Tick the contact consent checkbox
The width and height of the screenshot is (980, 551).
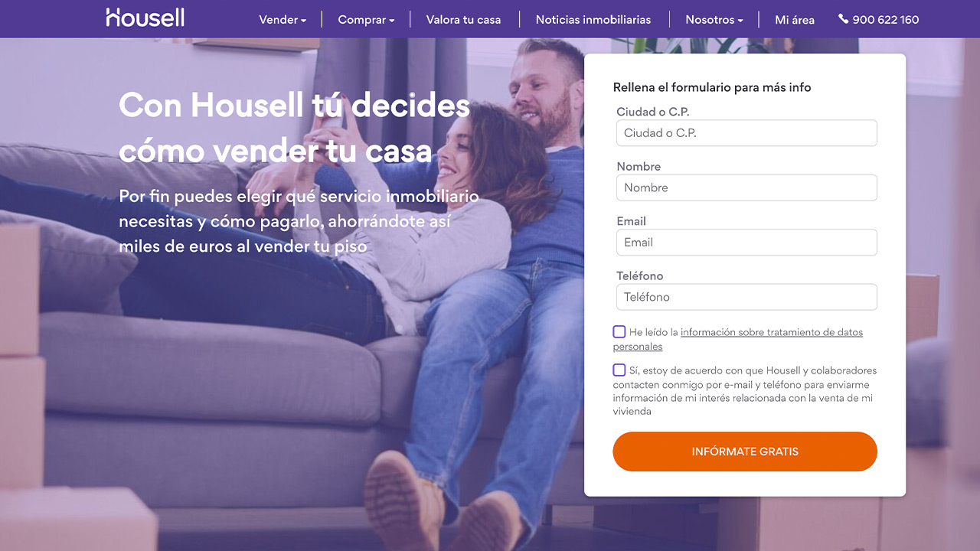tap(619, 370)
